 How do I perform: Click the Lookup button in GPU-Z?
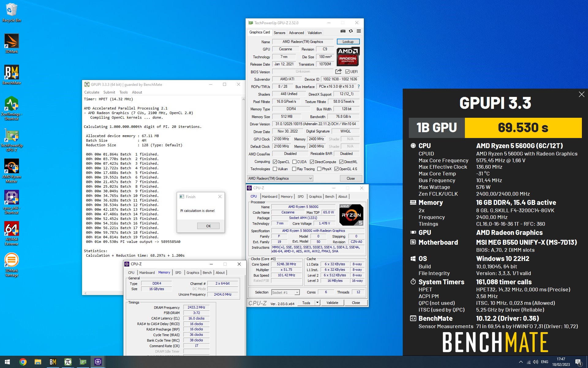[348, 42]
